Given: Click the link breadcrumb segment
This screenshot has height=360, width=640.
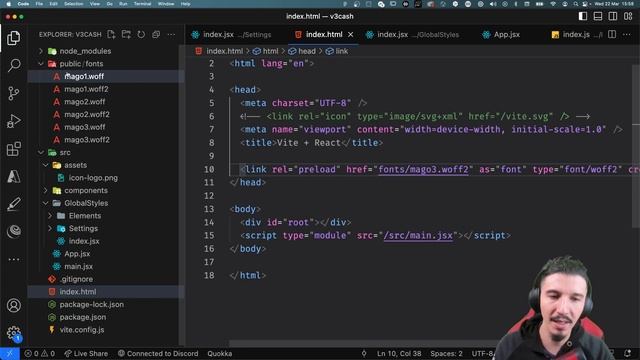Looking at the screenshot, I should pos(337,51).
